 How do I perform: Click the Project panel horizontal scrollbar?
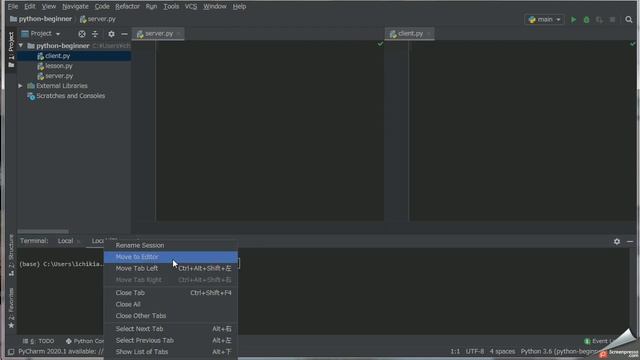[x=43, y=231]
